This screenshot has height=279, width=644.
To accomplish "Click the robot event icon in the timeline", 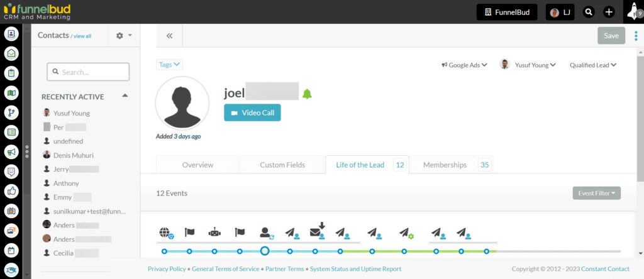I will pyautogui.click(x=215, y=232).
